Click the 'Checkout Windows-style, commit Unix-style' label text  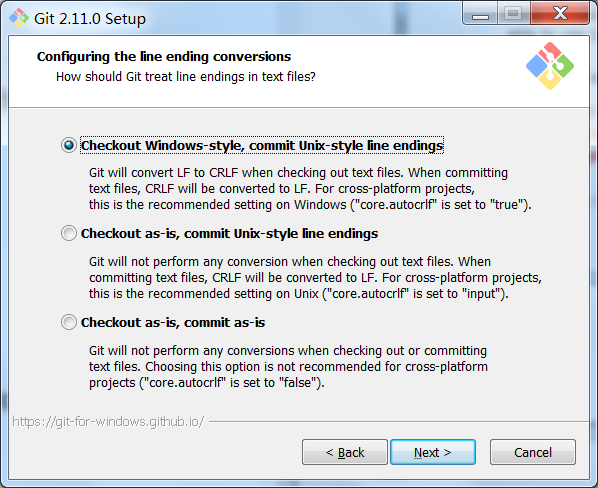pos(262,145)
